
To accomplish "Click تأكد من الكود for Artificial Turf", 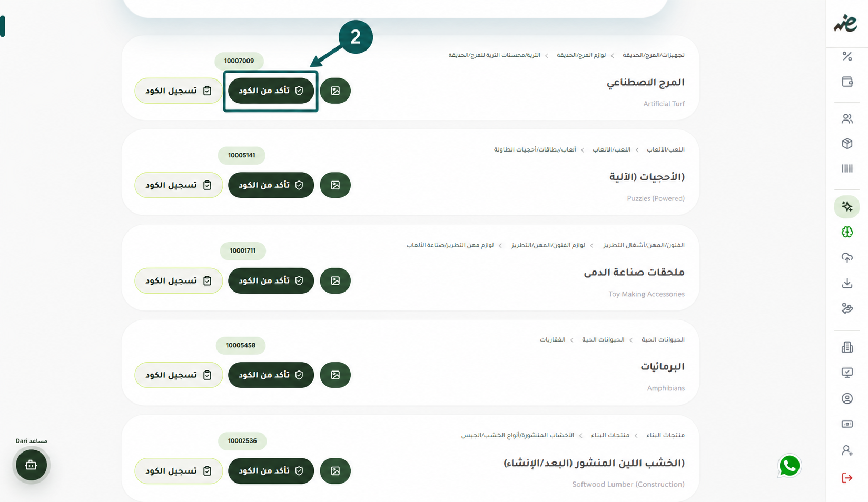I will (271, 91).
